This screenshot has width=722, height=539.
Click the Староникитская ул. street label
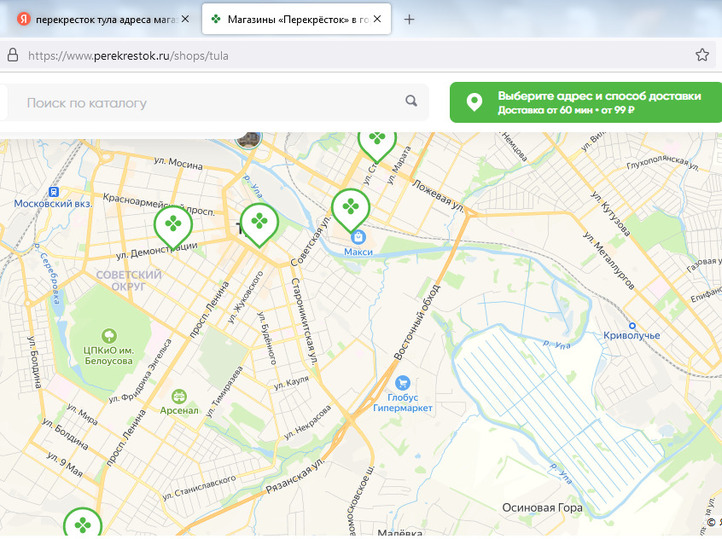click(304, 322)
